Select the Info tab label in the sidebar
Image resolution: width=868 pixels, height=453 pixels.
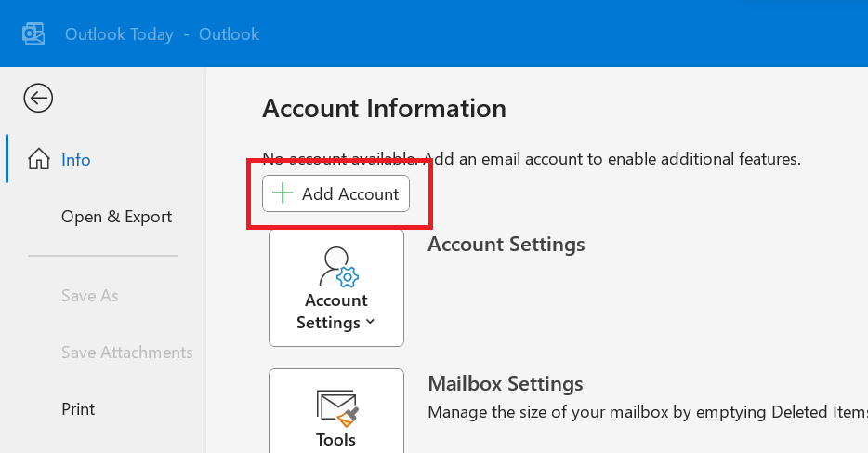(x=76, y=160)
